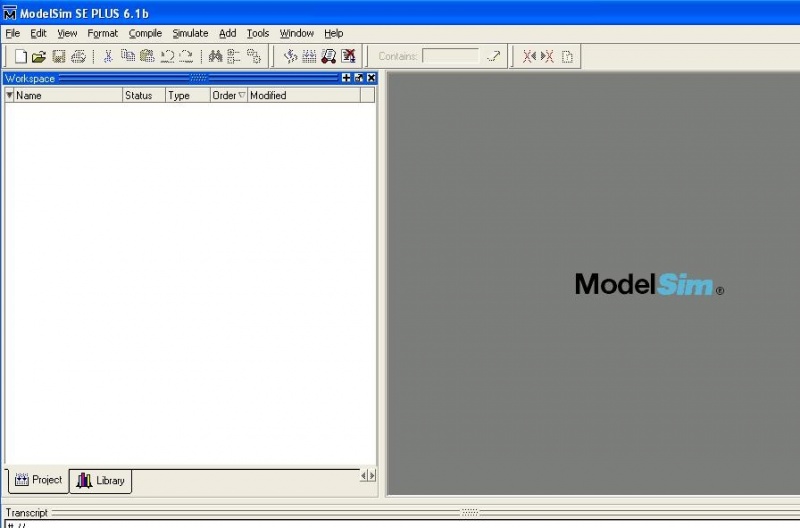Click the Contains search input field
The image size is (800, 528).
450,57
